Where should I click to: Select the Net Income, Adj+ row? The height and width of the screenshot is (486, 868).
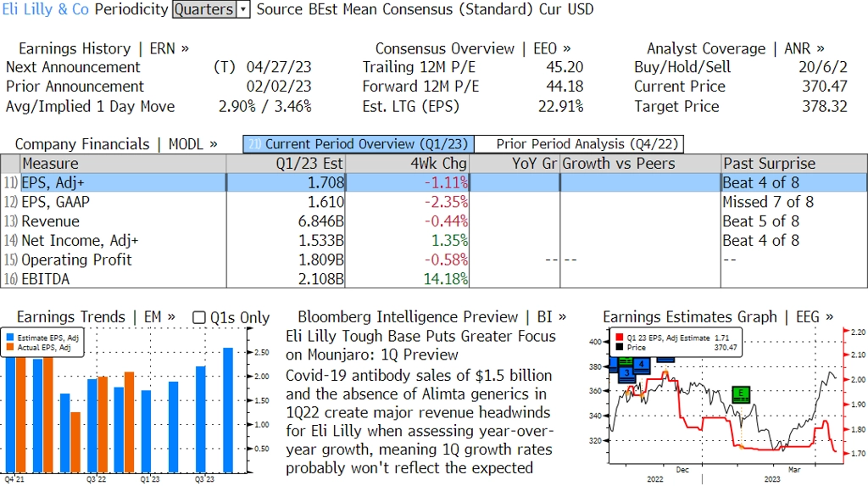click(x=434, y=241)
